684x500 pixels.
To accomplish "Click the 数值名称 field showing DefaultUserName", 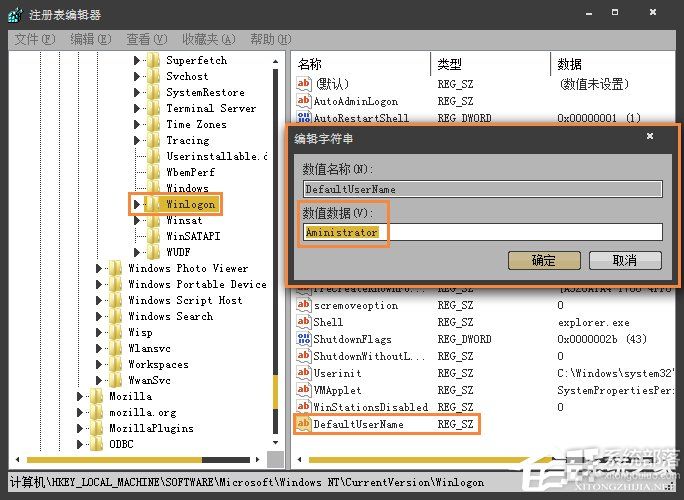I will point(483,189).
